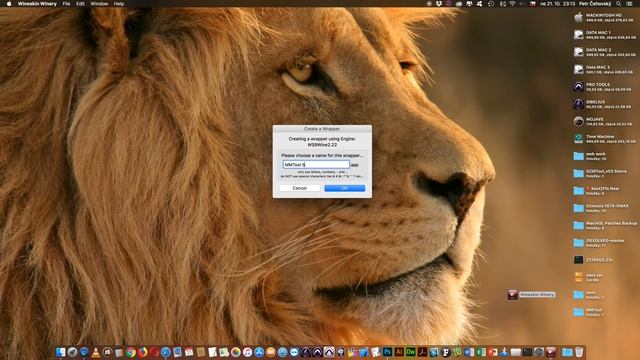
Task: Select the MOJAVE volume icon
Action: tap(578, 121)
